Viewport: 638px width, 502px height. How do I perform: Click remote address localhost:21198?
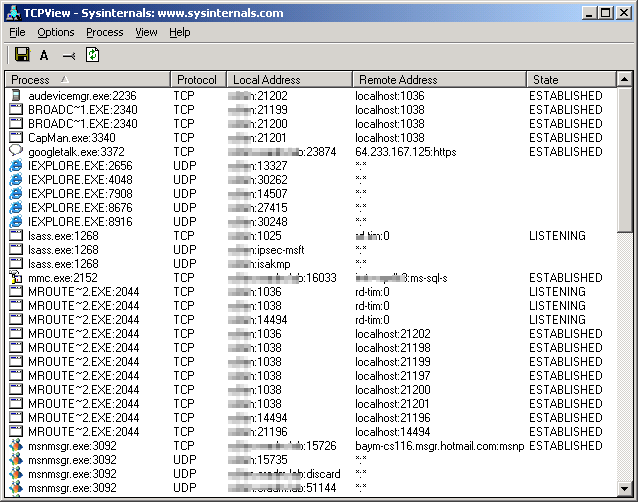393,348
